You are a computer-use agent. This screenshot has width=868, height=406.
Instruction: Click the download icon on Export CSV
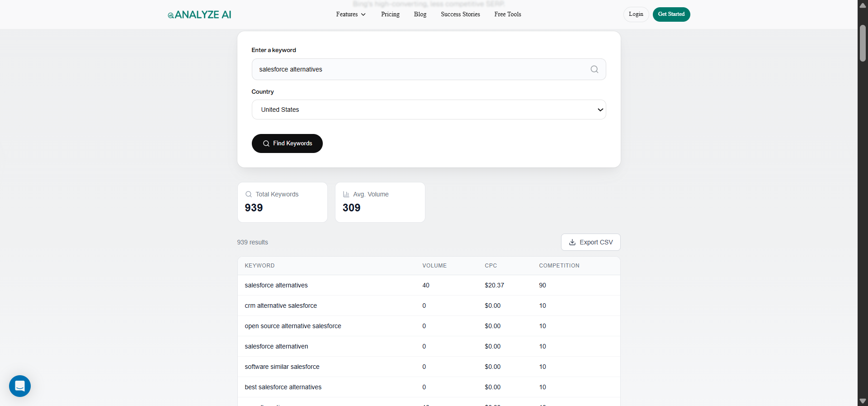point(572,242)
